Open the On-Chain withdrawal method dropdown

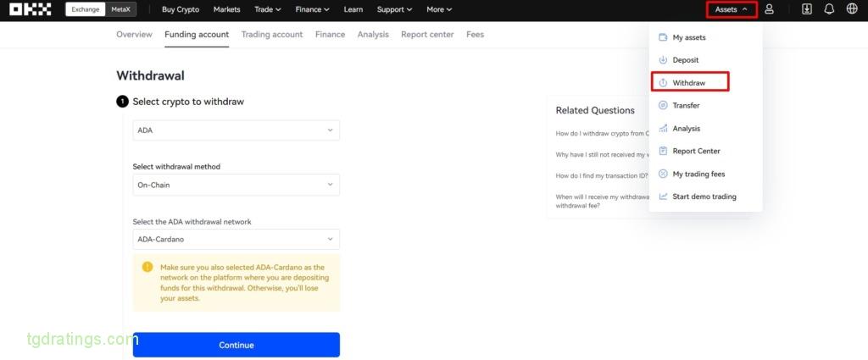pos(236,186)
